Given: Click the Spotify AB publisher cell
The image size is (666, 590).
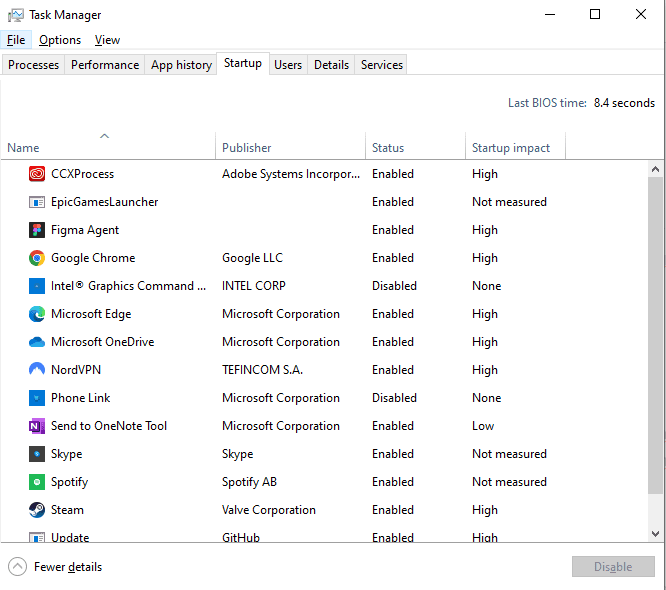Looking at the screenshot, I should coord(249,482).
